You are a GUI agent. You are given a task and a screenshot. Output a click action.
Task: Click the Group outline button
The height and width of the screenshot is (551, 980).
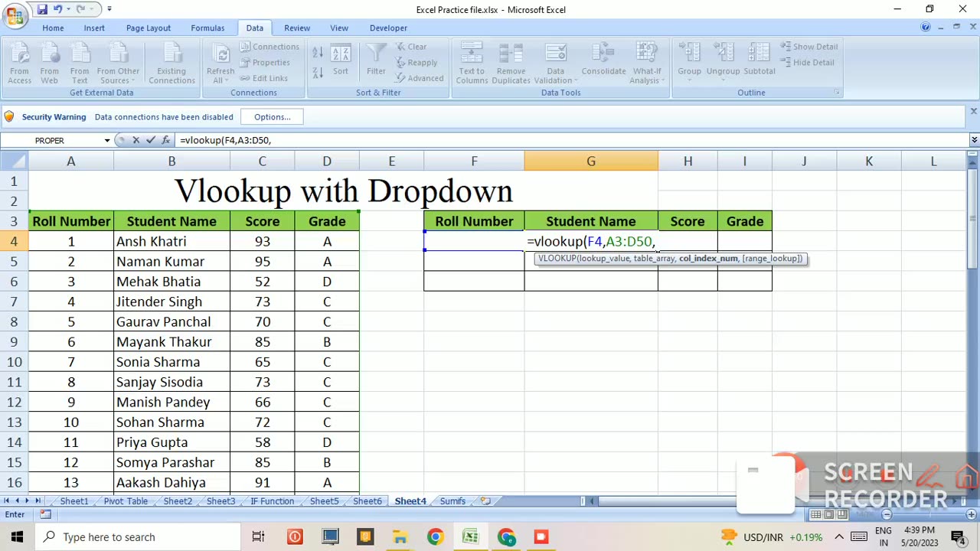689,61
